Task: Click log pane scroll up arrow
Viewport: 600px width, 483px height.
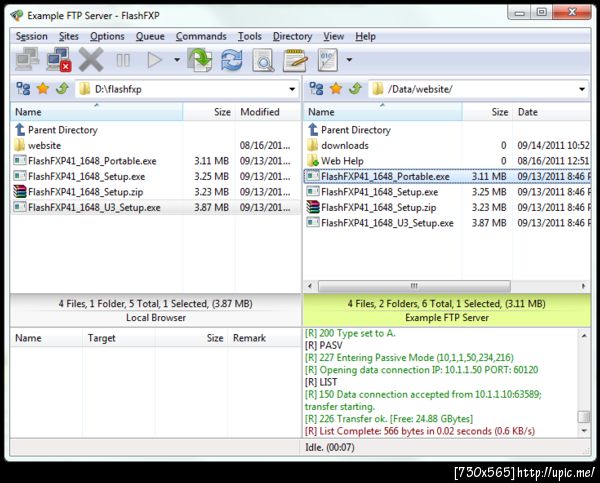Action: (x=584, y=336)
